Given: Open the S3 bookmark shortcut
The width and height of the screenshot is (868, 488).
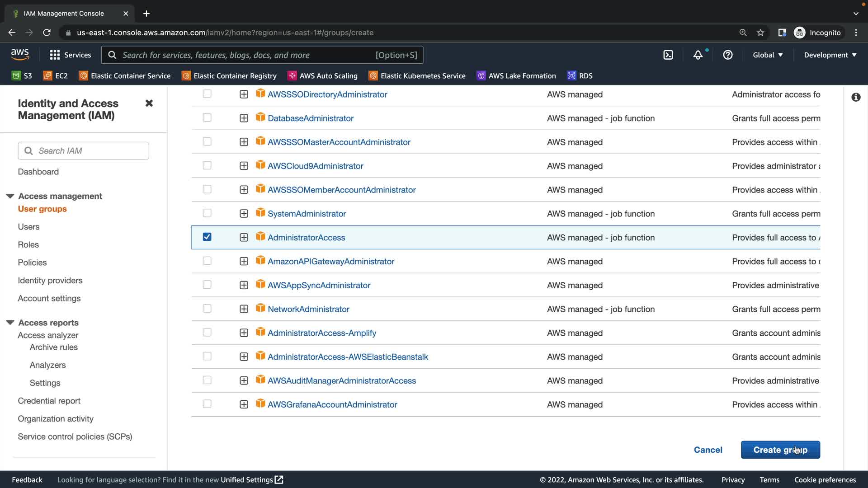Looking at the screenshot, I should tap(22, 76).
